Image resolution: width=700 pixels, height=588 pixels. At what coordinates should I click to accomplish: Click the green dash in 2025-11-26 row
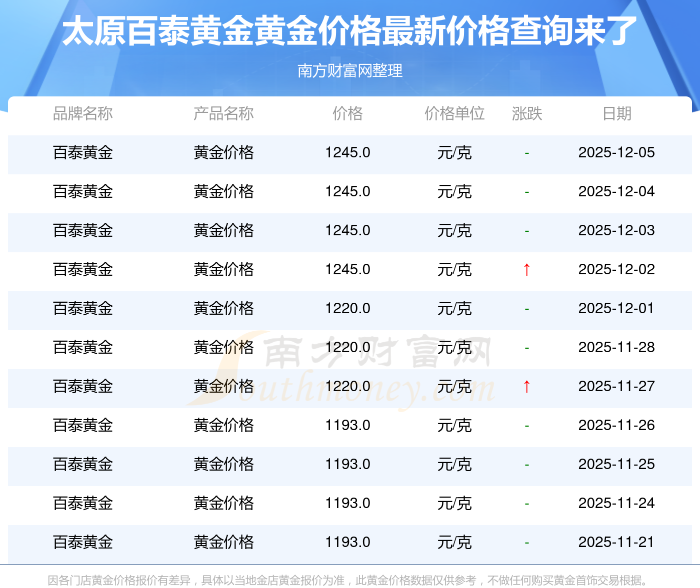526,426
